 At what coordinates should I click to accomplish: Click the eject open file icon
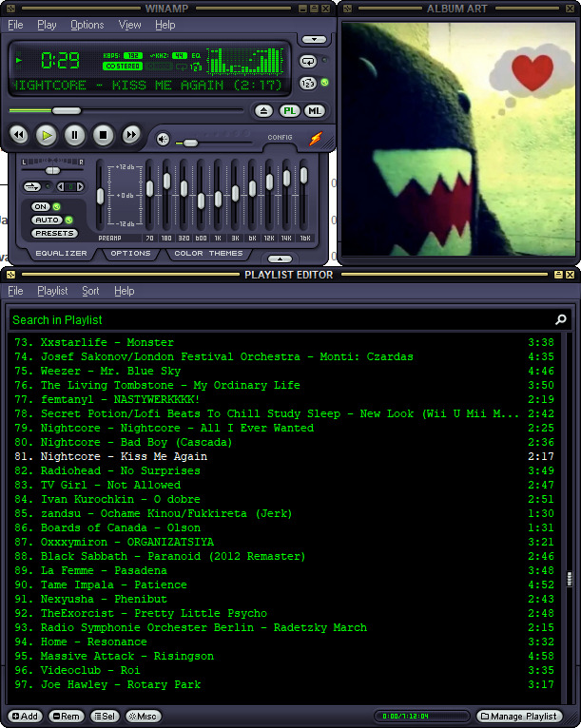263,111
